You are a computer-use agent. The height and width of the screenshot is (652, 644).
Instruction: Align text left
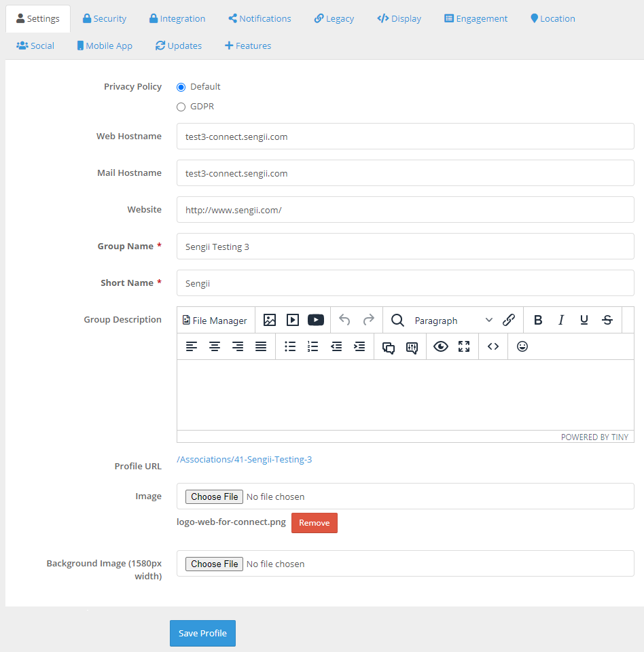(x=192, y=346)
